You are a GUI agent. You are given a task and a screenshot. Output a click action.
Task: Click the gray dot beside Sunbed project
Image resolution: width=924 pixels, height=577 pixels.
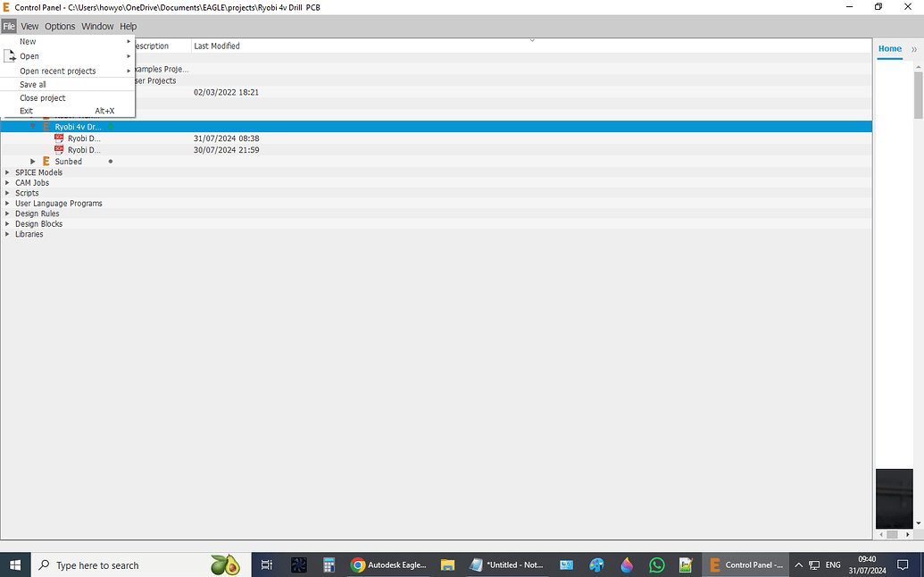(110, 162)
